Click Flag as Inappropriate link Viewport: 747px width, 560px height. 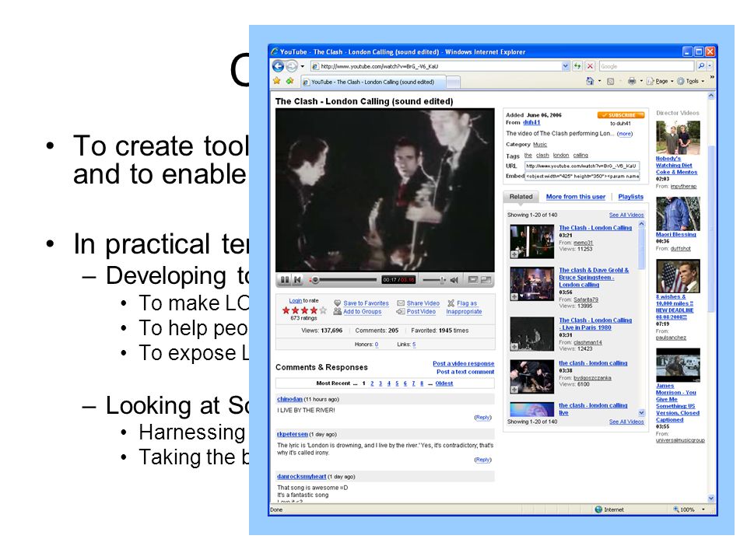point(464,308)
